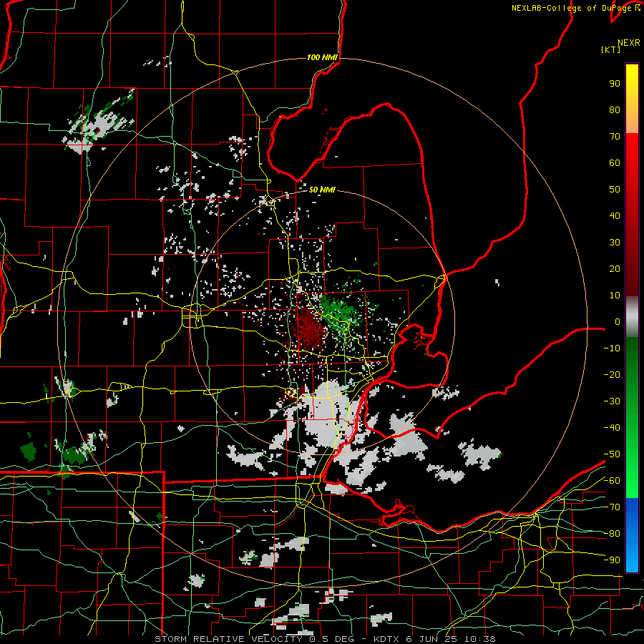Image resolution: width=644 pixels, height=644 pixels.
Task: Click the -60 scale value
Action: (612, 481)
